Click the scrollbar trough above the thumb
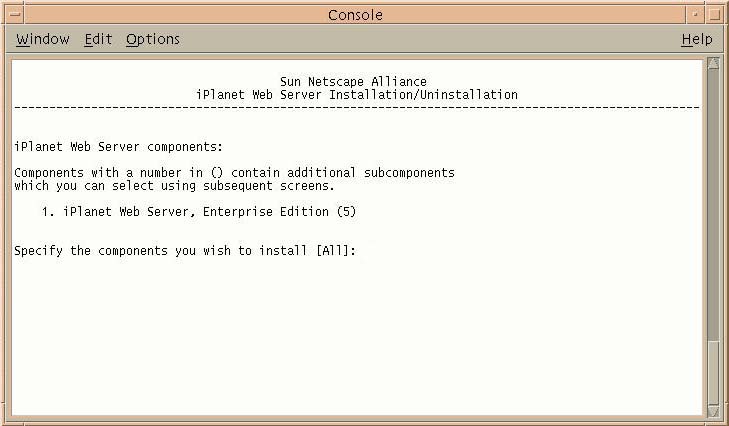This screenshot has width=729, height=426. click(713, 205)
